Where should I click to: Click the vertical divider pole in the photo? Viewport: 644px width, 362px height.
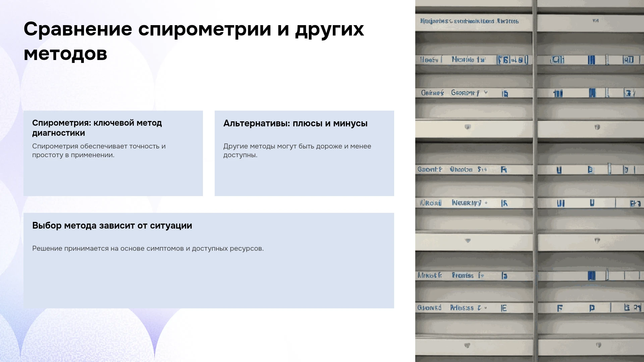tap(535, 181)
